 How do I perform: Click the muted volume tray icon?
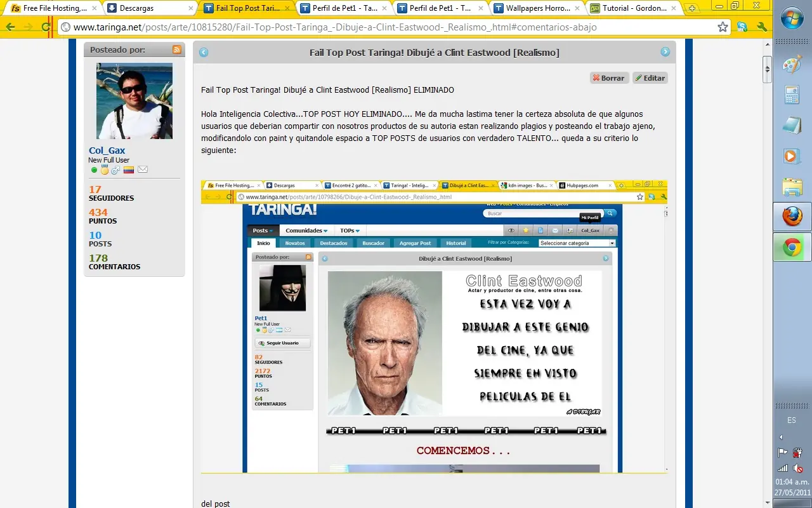pyautogui.click(x=798, y=469)
